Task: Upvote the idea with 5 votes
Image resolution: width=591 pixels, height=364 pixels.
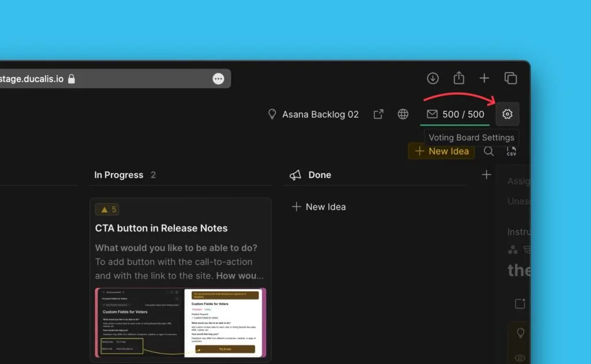Action: pyautogui.click(x=107, y=209)
